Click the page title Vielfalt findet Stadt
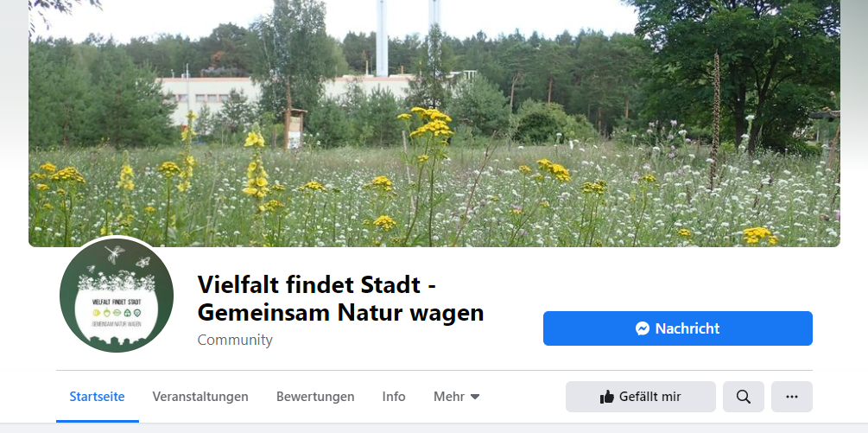This screenshot has height=433, width=868. pyautogui.click(x=309, y=285)
